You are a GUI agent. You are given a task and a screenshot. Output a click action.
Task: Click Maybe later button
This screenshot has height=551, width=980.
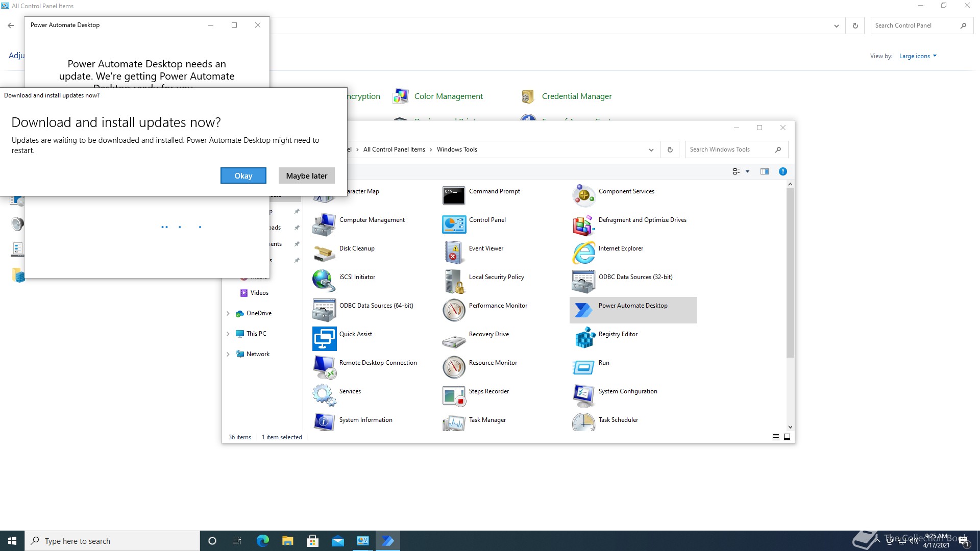tap(307, 176)
